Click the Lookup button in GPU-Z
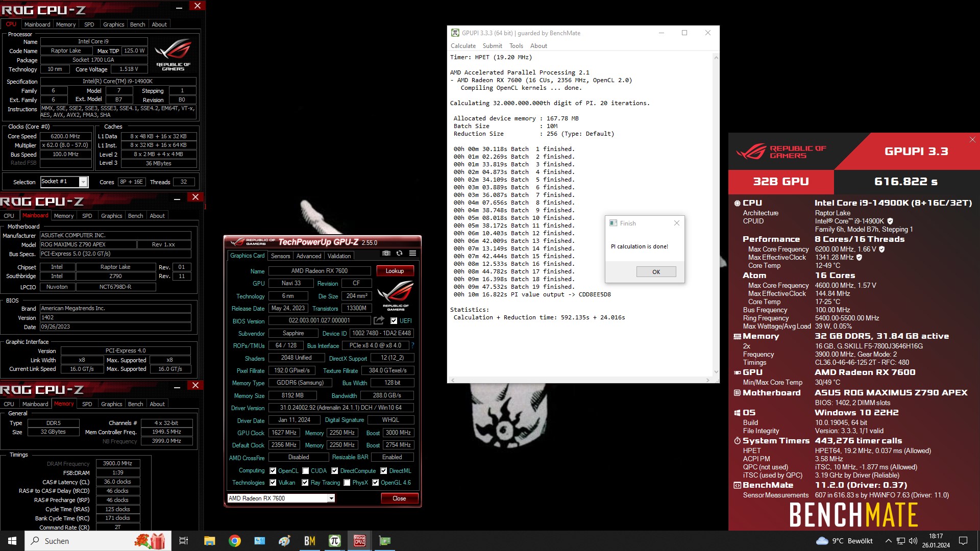The width and height of the screenshot is (980, 551). pyautogui.click(x=395, y=271)
